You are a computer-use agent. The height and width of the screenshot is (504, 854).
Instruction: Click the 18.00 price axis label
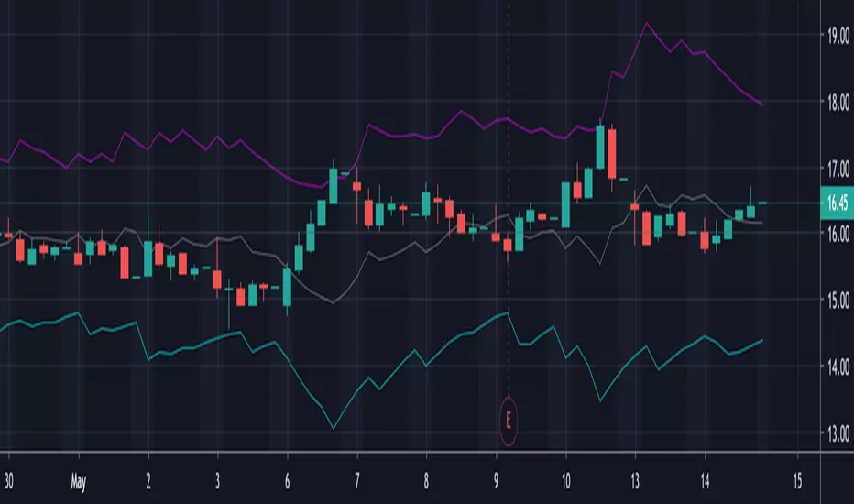pyautogui.click(x=838, y=103)
